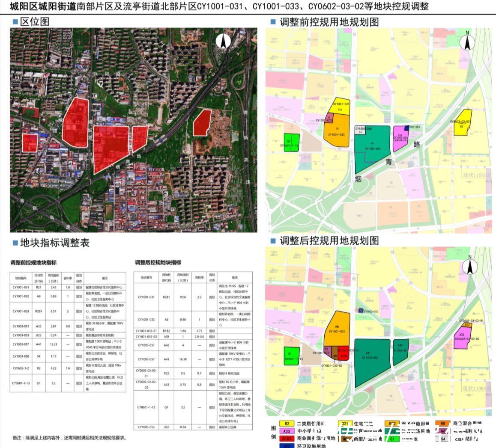The image size is (496, 448).
Task: Click the A42 code cell in the after table
Action: point(166,345)
